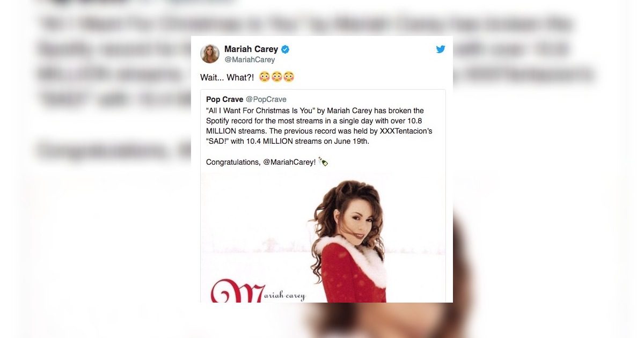Open the Pop Crave display name

click(x=224, y=99)
